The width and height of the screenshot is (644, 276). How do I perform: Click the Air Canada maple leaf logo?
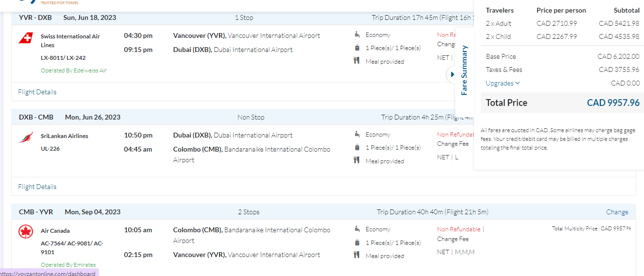pos(26,232)
